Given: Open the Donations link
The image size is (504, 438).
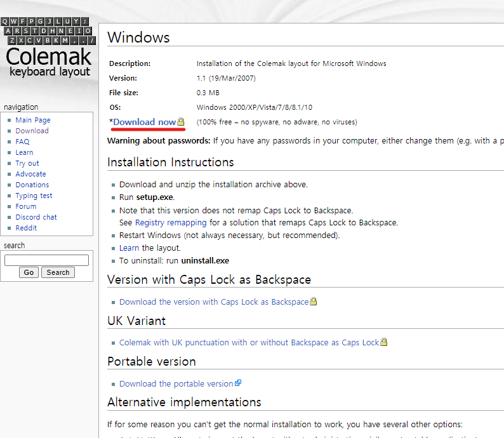Looking at the screenshot, I should point(32,185).
